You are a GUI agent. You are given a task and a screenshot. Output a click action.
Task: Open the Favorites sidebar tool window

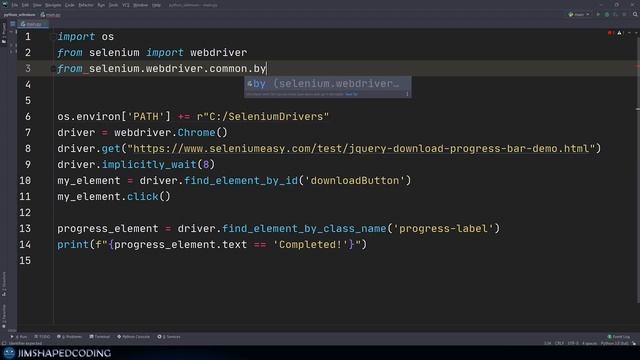4,316
